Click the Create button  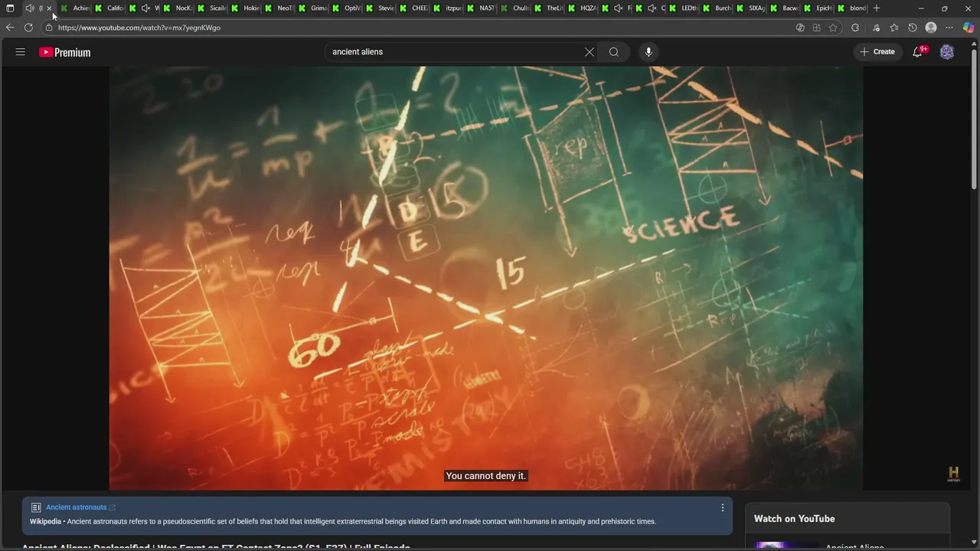tap(877, 52)
